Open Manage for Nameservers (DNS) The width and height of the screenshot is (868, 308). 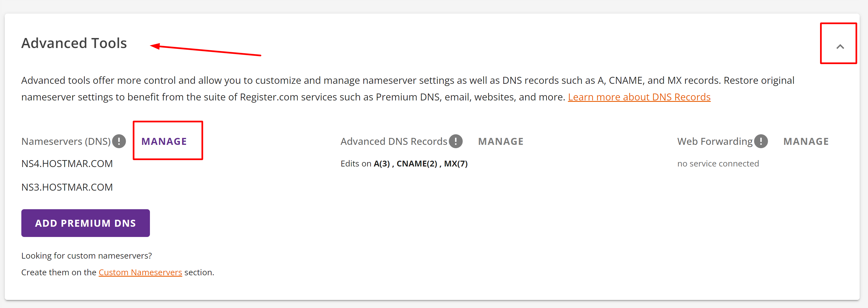[x=164, y=141]
